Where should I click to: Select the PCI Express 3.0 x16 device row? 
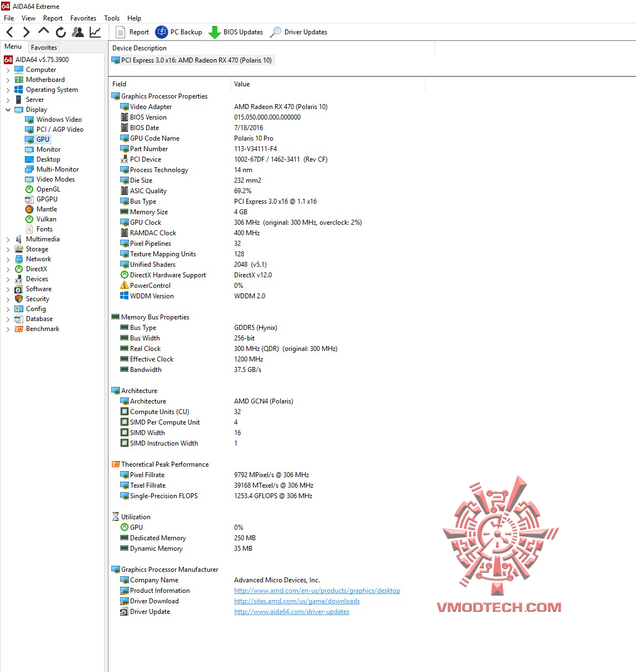(192, 60)
